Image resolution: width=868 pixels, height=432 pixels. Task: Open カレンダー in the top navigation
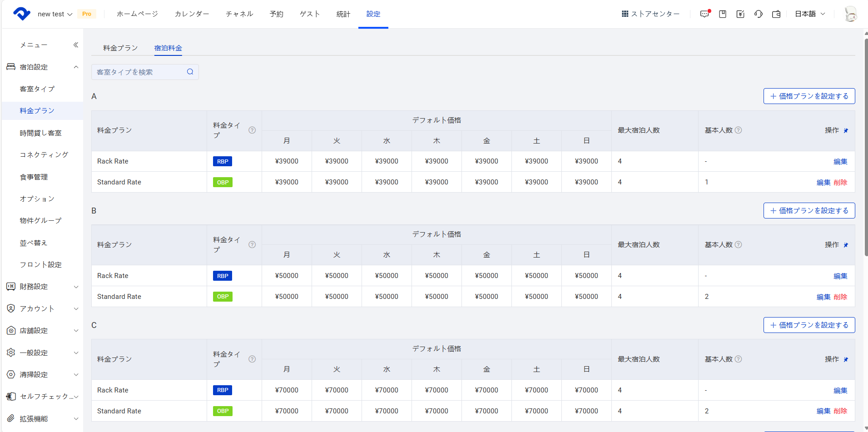[x=192, y=14]
